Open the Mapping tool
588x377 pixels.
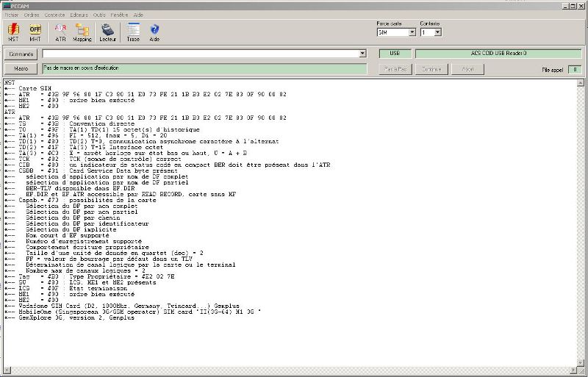click(x=82, y=30)
